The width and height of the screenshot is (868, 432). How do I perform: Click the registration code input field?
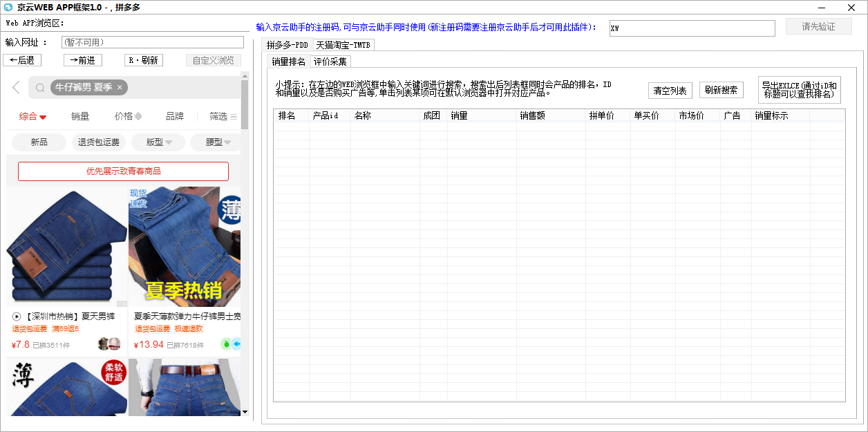click(692, 28)
